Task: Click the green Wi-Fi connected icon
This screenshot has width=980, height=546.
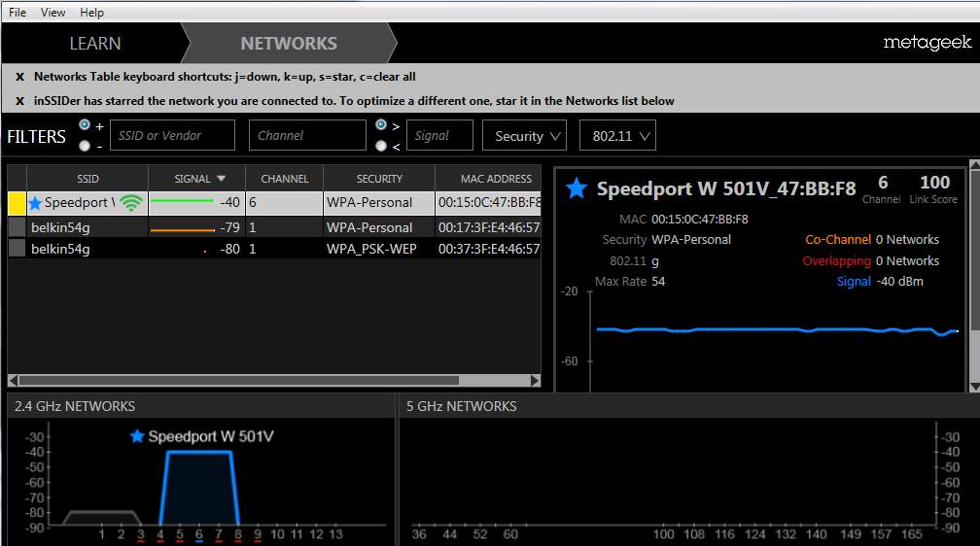Action: click(x=131, y=203)
